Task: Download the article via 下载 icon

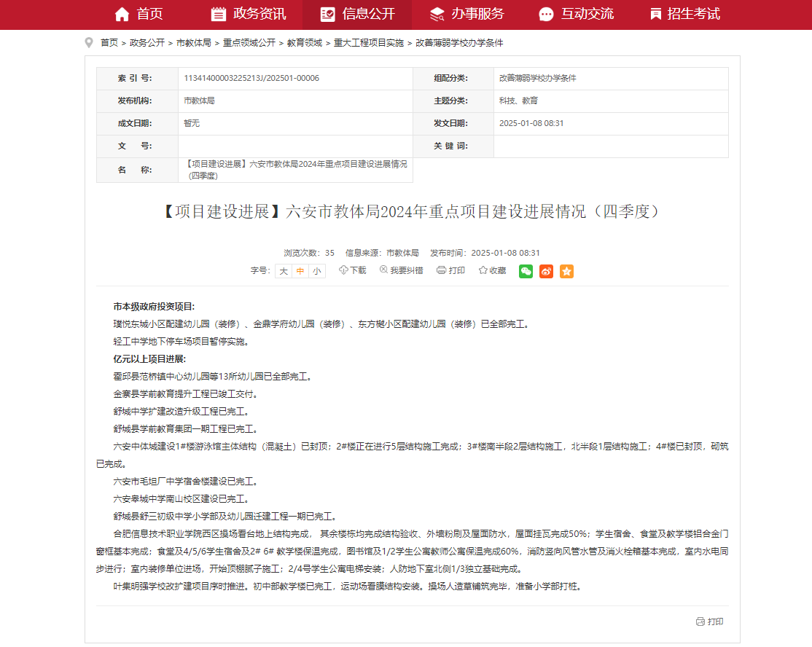Action: (353, 270)
